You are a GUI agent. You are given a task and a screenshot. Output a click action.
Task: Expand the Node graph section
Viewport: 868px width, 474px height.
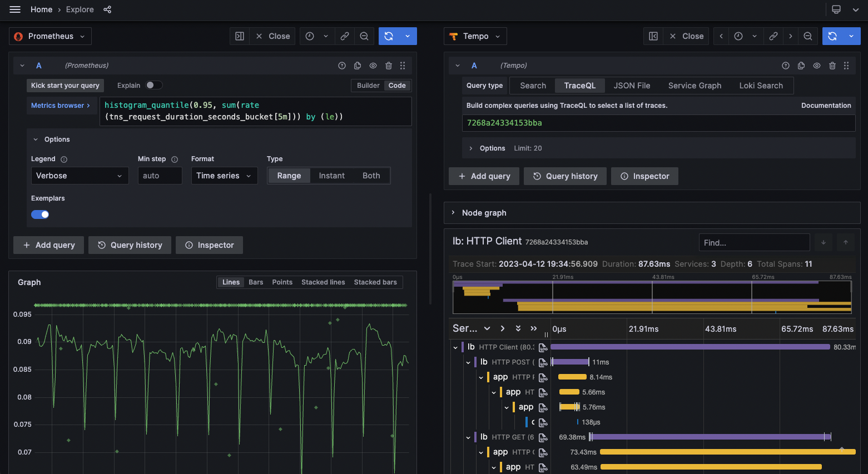click(484, 213)
